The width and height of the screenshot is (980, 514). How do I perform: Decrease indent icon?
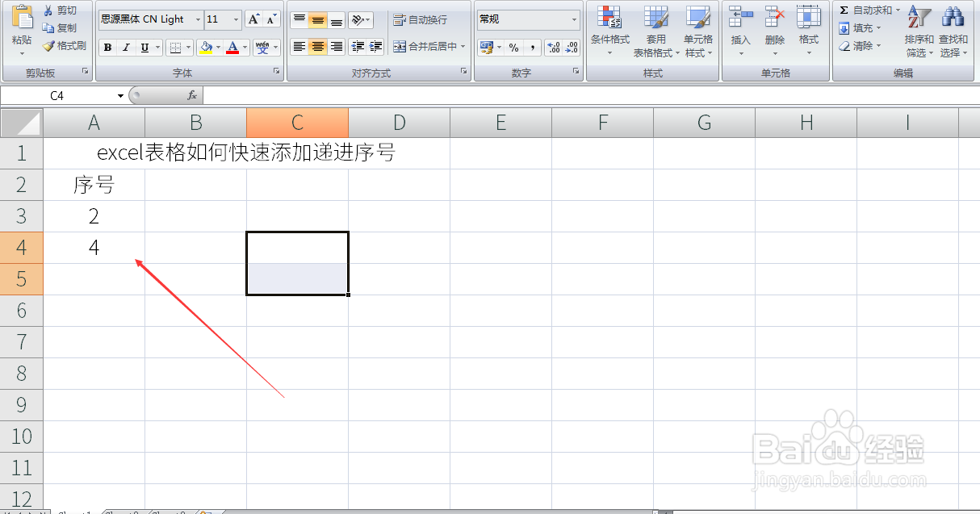tap(358, 47)
